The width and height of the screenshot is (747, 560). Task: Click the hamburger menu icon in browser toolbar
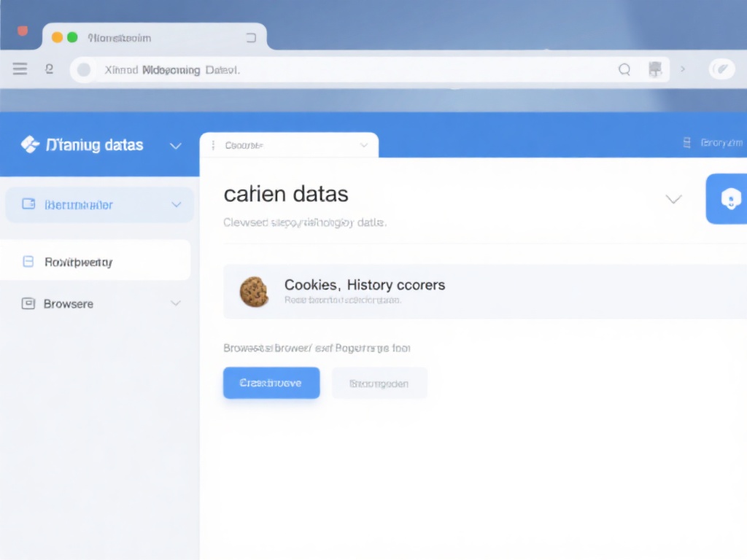tap(20, 69)
